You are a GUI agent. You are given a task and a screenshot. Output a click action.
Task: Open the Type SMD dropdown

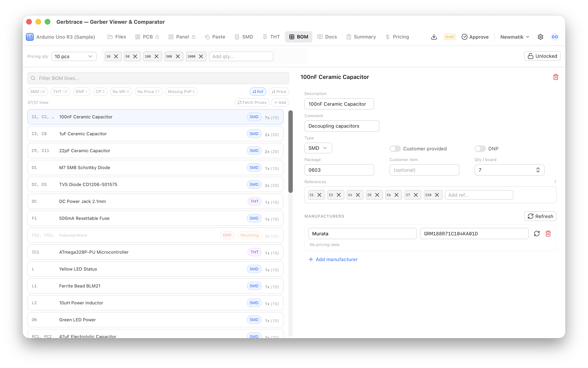[x=318, y=148]
